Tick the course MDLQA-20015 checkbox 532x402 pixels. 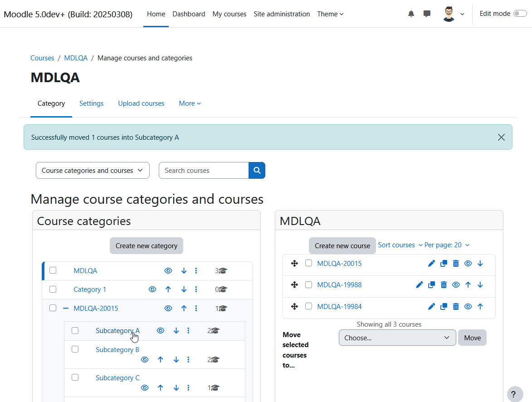pyautogui.click(x=308, y=263)
